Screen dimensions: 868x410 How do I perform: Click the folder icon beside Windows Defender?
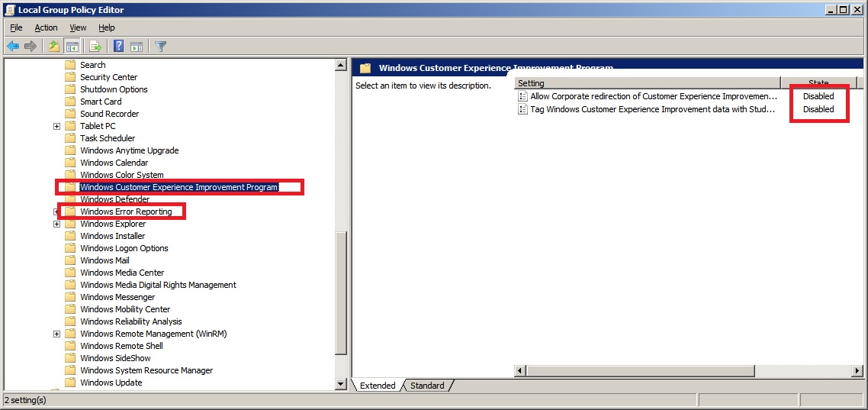coord(69,199)
